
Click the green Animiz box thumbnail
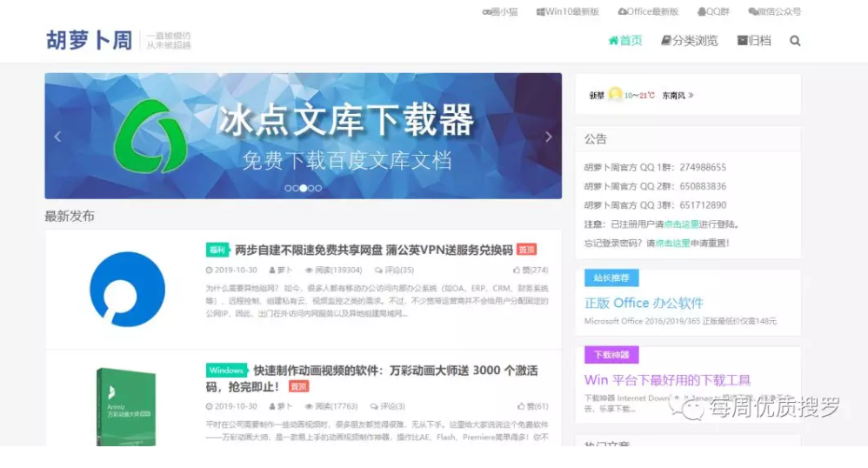[126, 407]
